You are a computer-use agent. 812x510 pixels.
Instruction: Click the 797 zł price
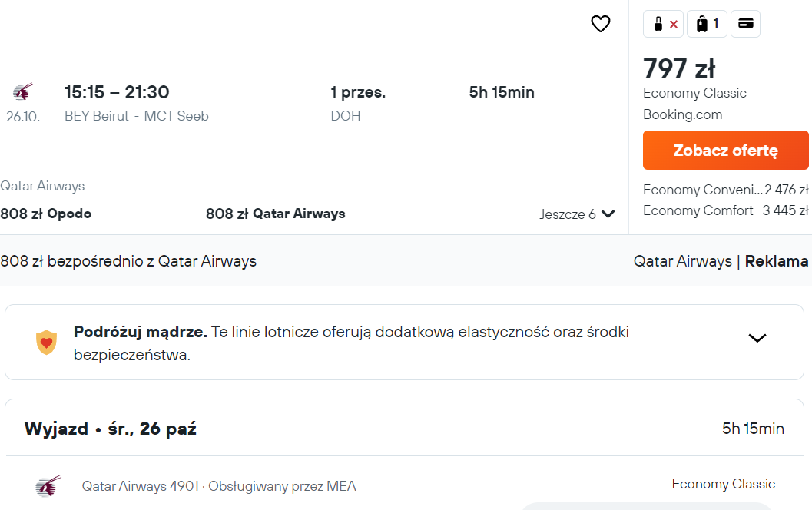[x=679, y=68]
